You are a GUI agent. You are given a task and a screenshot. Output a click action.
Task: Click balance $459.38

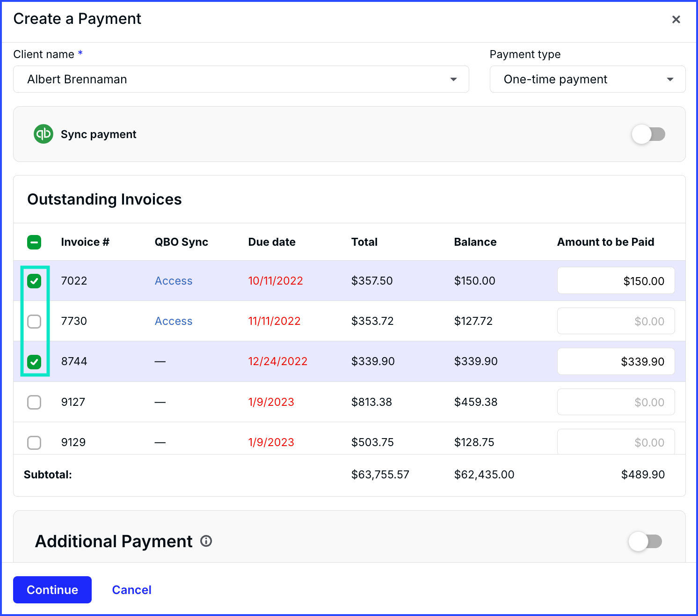pos(476,402)
